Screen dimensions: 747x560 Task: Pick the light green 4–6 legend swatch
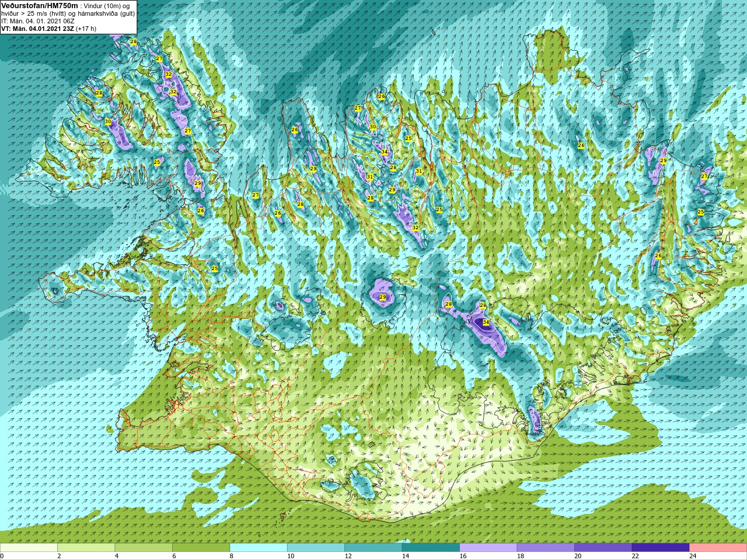144,548
